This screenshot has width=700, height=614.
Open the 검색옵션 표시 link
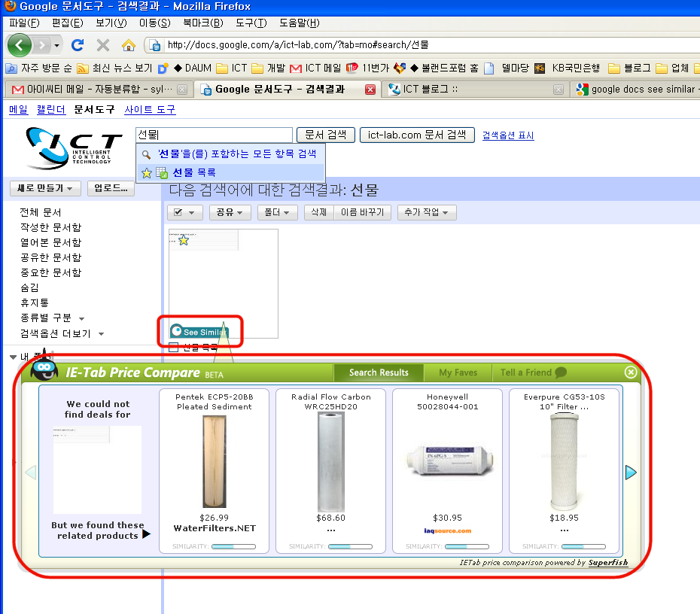[x=508, y=136]
